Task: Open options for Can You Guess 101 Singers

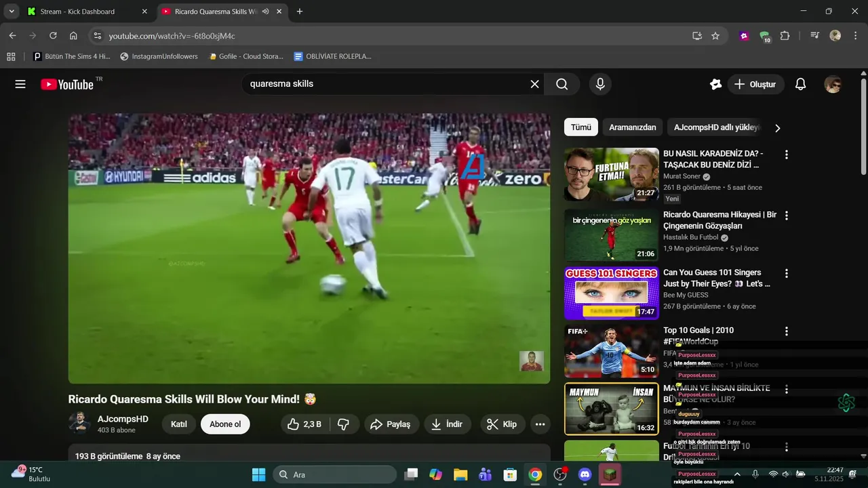Action: [x=787, y=274]
